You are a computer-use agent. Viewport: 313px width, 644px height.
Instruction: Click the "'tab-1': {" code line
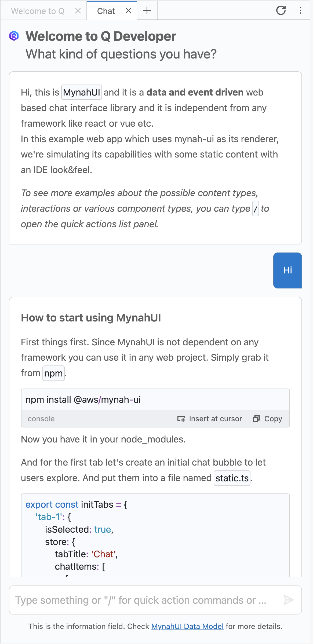click(x=53, y=517)
